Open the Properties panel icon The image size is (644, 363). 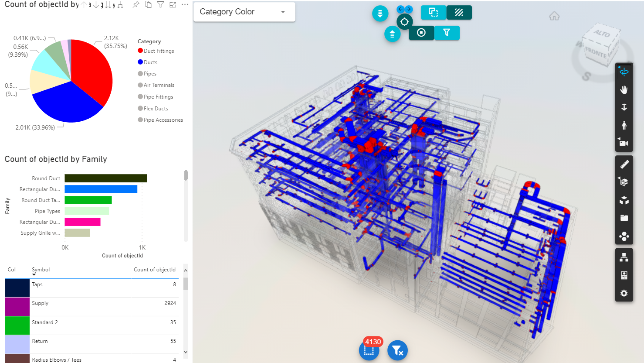tap(624, 275)
